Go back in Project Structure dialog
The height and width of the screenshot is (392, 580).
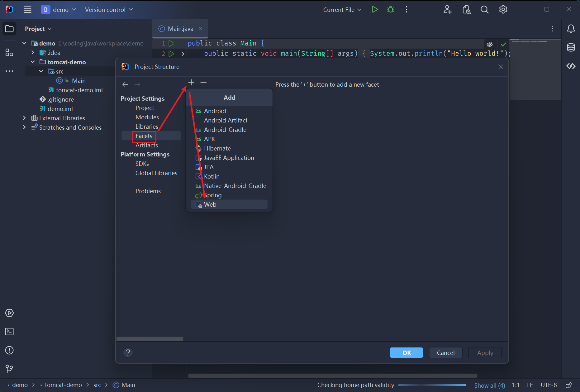[125, 84]
